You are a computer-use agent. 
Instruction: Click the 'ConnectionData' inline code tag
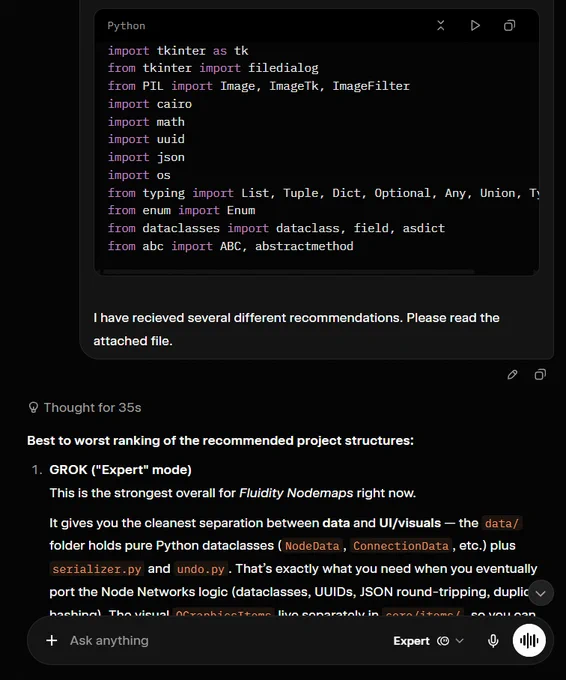point(401,546)
